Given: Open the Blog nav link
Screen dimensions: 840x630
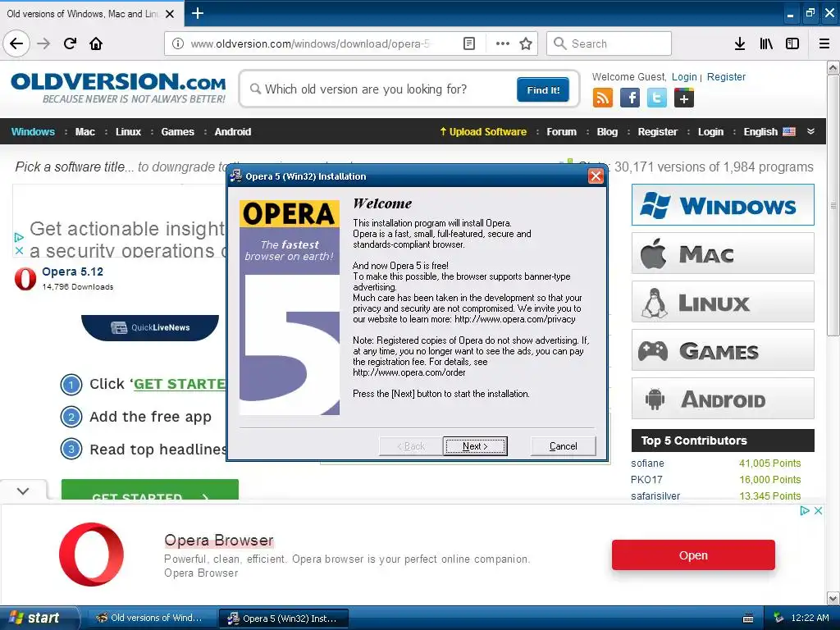Looking at the screenshot, I should point(607,132).
